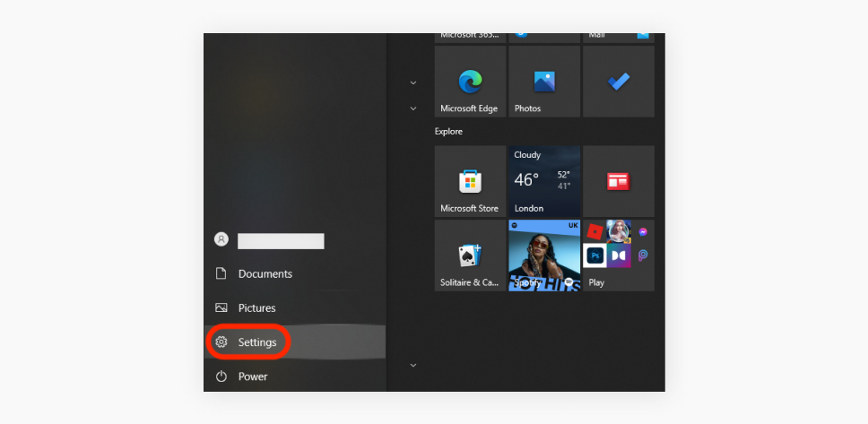
Task: Open the Power options menu
Action: tap(294, 376)
